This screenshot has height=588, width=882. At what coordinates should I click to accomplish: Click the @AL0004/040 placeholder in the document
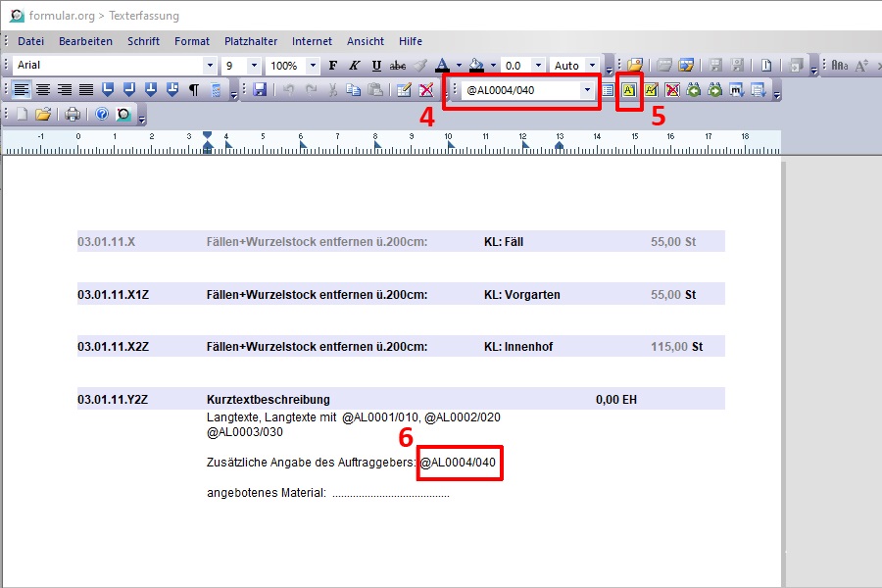tap(461, 463)
